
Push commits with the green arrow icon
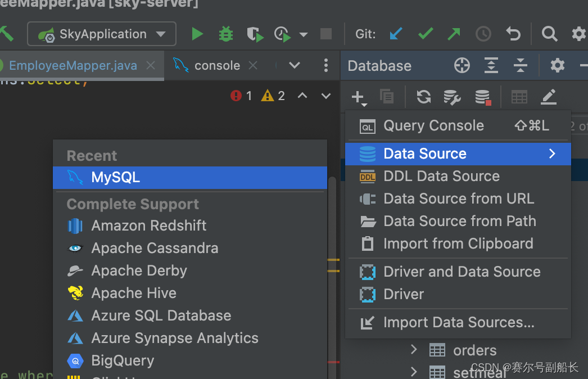454,34
